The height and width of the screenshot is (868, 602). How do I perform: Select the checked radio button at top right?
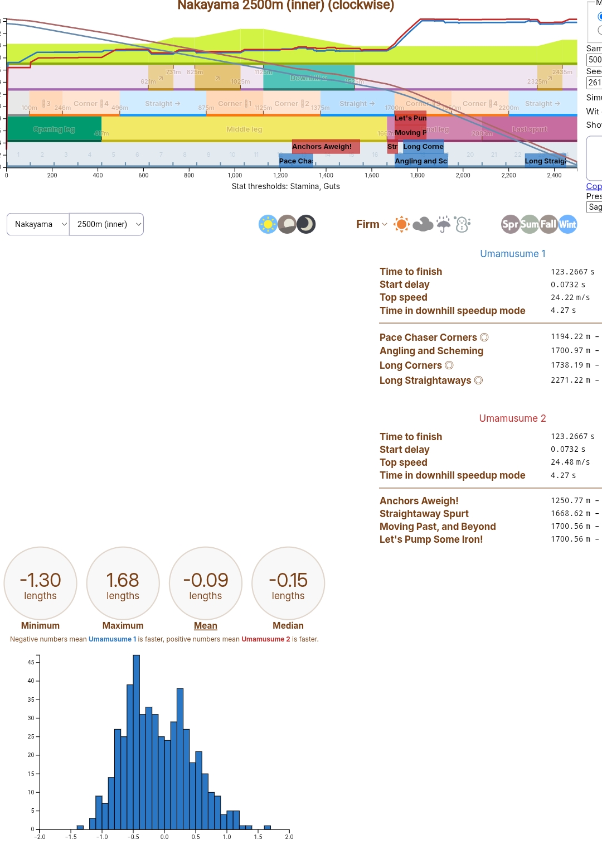pos(600,17)
